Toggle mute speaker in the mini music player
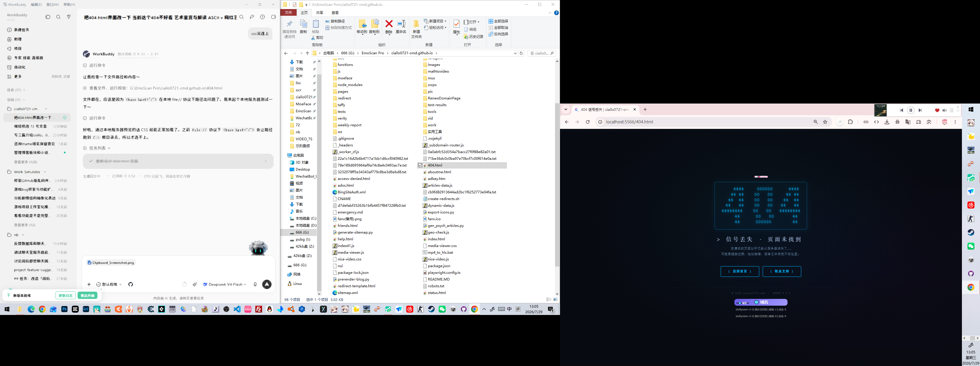Viewport: 980px width, 366px height. 944,110
